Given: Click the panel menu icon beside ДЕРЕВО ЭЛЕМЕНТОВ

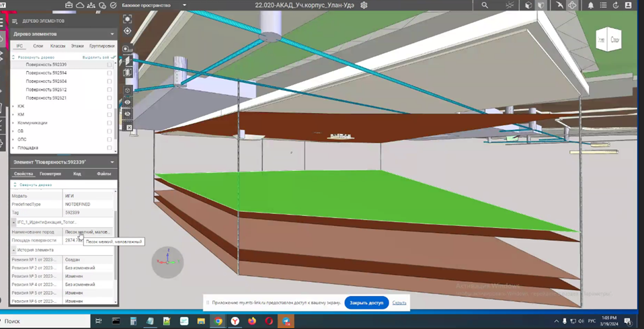Looking at the screenshot, I should (15, 21).
